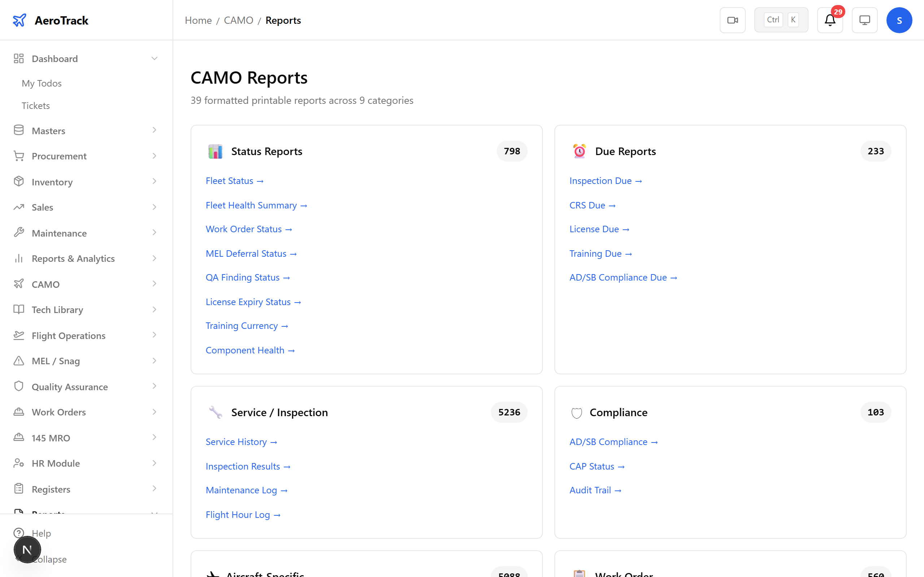Click the MEL / Snag warning icon
Viewport: 924px width, 577px height.
coord(19,361)
